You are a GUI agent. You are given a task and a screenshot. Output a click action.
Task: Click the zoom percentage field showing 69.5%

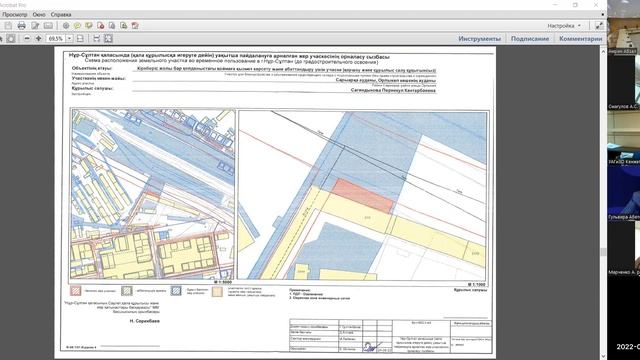click(x=56, y=38)
